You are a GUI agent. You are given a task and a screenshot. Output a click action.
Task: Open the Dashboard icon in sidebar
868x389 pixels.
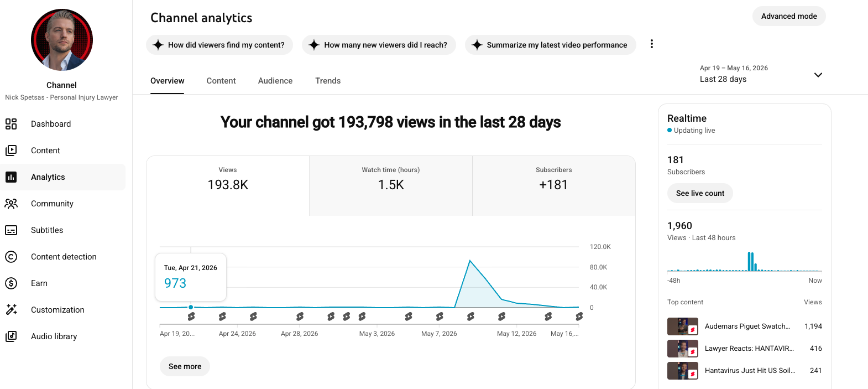[11, 124]
